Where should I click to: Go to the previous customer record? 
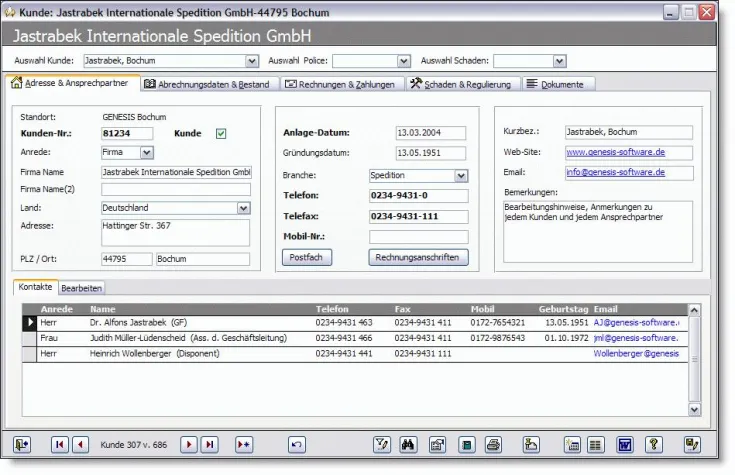80,444
